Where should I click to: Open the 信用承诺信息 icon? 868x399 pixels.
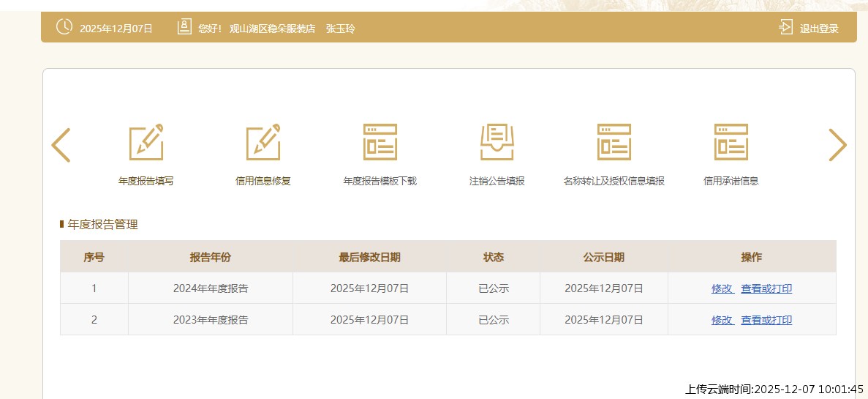(731, 142)
